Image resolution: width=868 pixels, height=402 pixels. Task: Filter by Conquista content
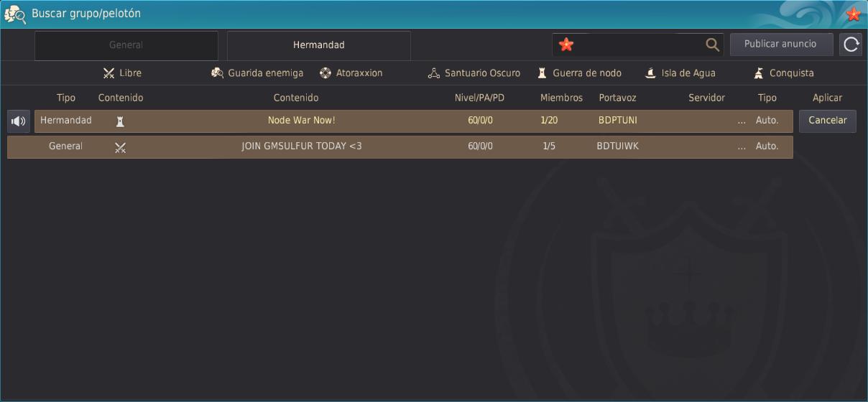point(783,73)
